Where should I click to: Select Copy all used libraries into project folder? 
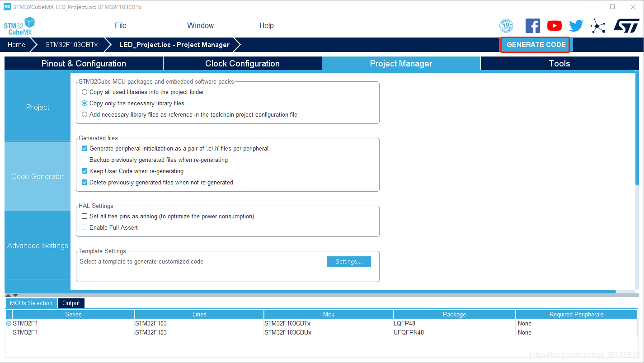(85, 92)
